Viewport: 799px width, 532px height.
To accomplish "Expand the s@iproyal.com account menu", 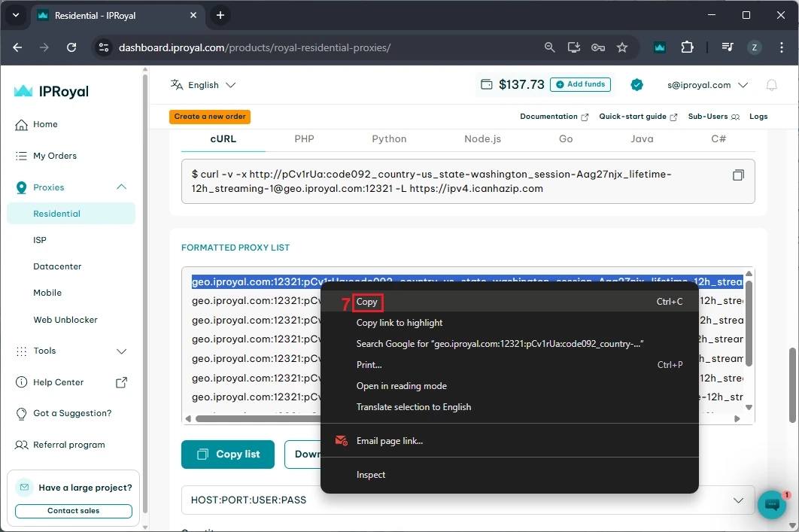I will (x=707, y=85).
